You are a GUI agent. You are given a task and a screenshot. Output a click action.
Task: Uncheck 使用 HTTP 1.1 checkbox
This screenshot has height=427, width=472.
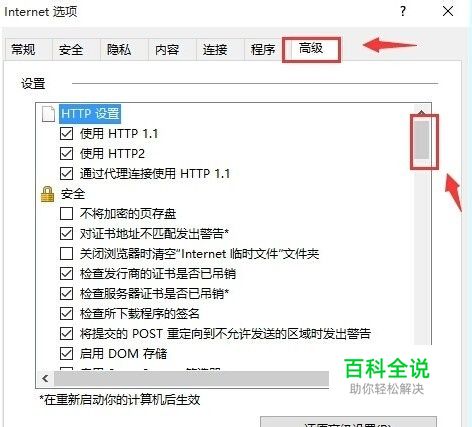[66, 134]
